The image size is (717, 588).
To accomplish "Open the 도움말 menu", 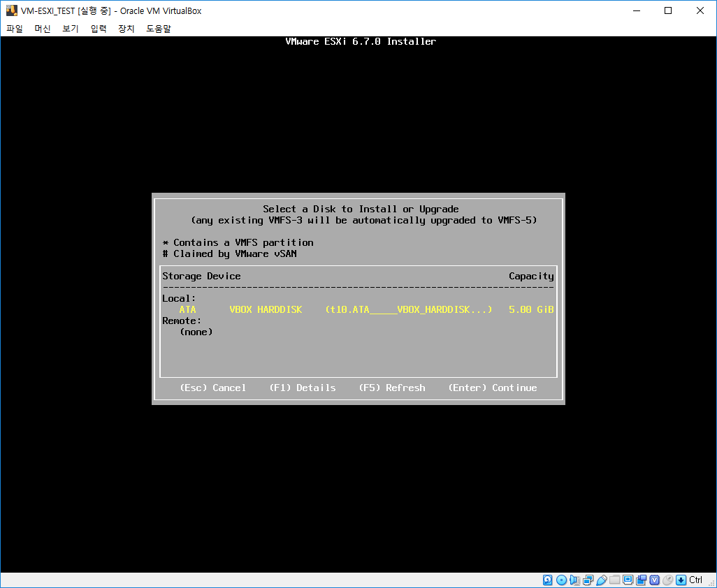I will tap(158, 29).
